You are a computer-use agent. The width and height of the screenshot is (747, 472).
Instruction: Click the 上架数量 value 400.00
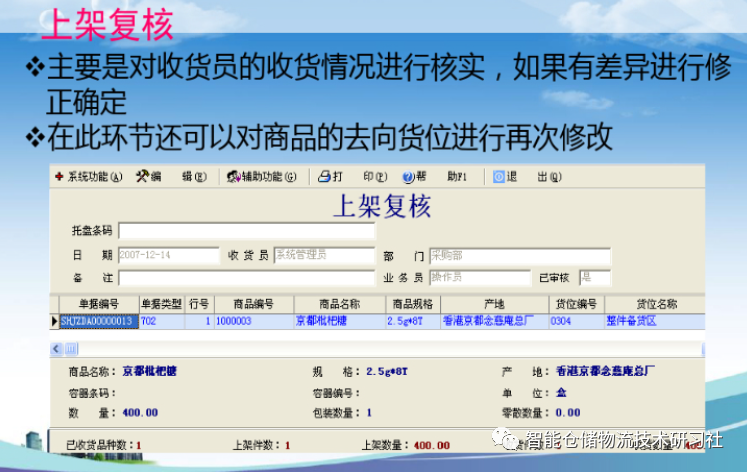click(x=432, y=446)
